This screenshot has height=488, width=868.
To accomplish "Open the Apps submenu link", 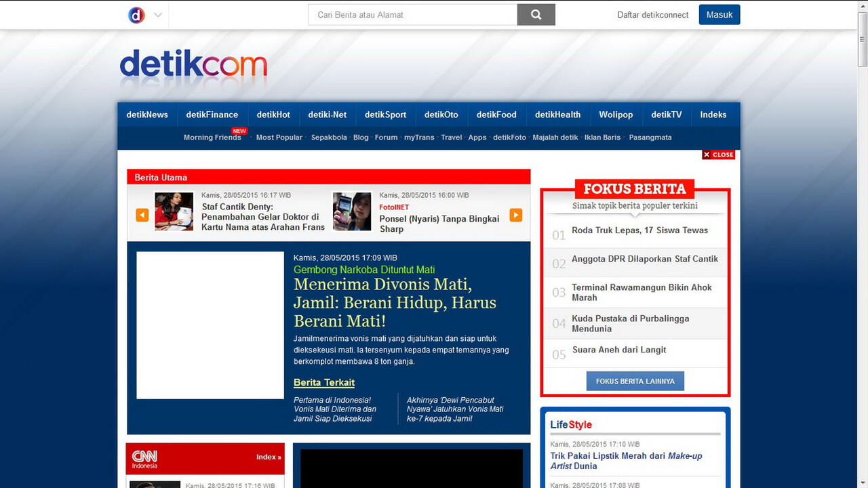I will point(477,138).
